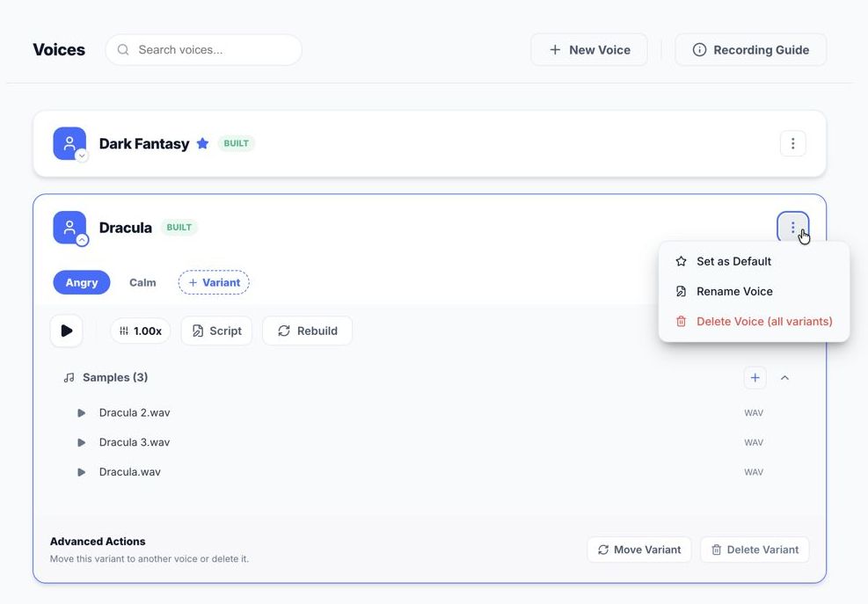The width and height of the screenshot is (868, 604).
Task: Select the Calm emotion tag
Action: [x=142, y=282]
